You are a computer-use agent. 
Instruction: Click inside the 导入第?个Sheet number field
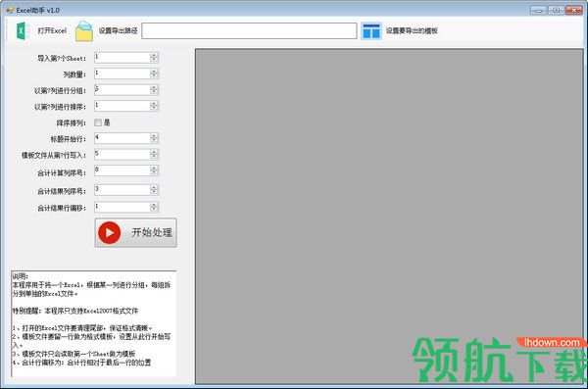(122, 57)
